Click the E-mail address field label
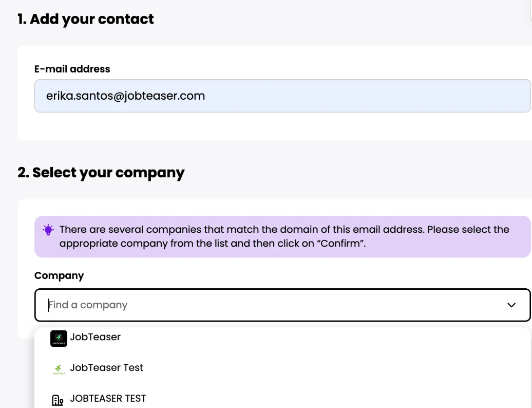Screen dimensions: 532x408 72,69
